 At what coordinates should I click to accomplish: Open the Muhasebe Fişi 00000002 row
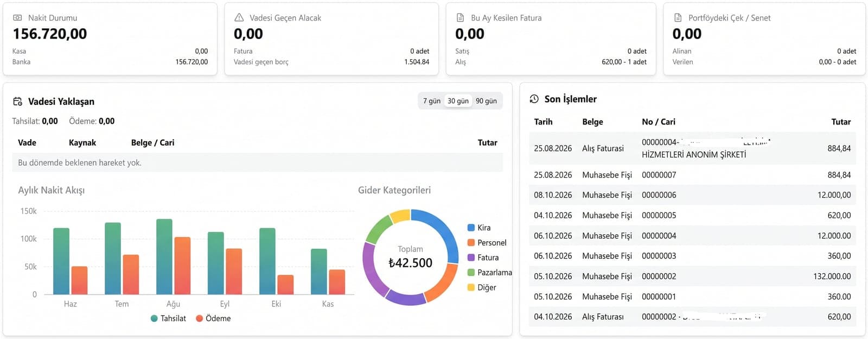pyautogui.click(x=692, y=276)
